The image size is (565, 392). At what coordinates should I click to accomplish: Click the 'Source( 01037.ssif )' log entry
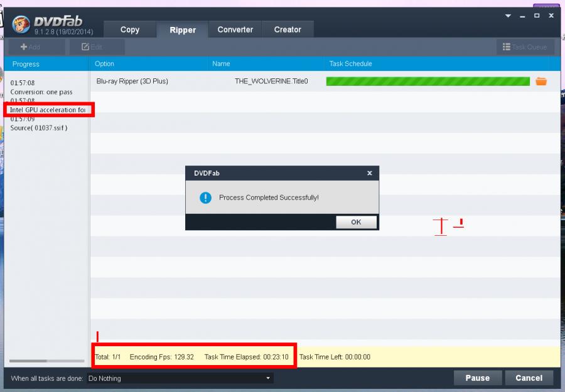coord(39,128)
